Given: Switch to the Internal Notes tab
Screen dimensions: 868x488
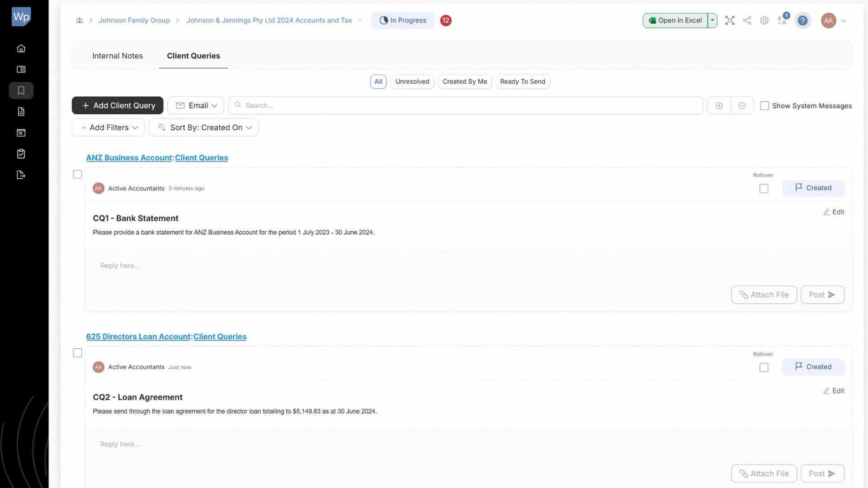Looking at the screenshot, I should pyautogui.click(x=117, y=56).
